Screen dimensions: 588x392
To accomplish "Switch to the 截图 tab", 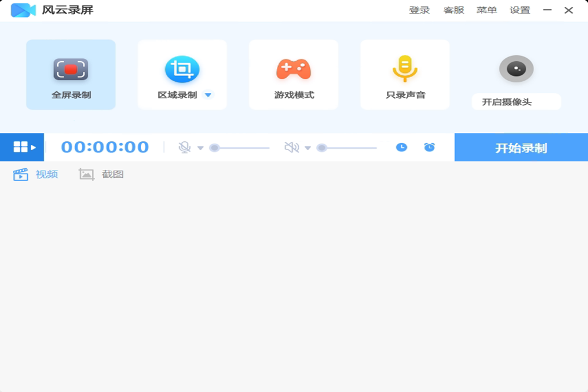I will tap(102, 174).
